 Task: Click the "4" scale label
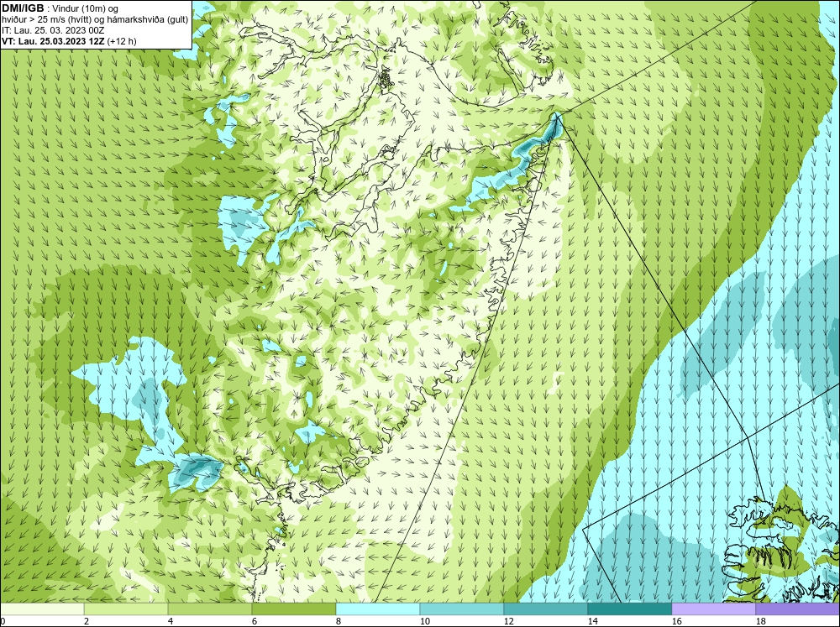[x=171, y=621]
